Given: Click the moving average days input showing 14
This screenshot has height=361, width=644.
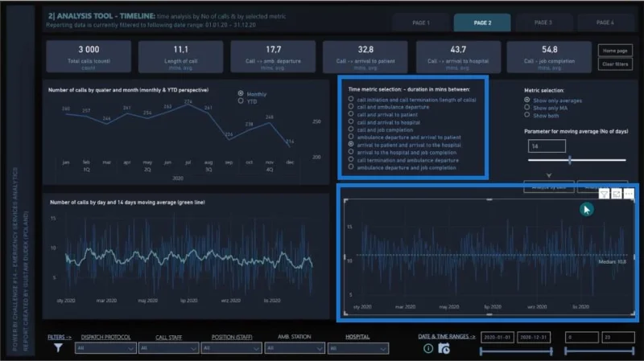Looking at the screenshot, I should tap(547, 146).
